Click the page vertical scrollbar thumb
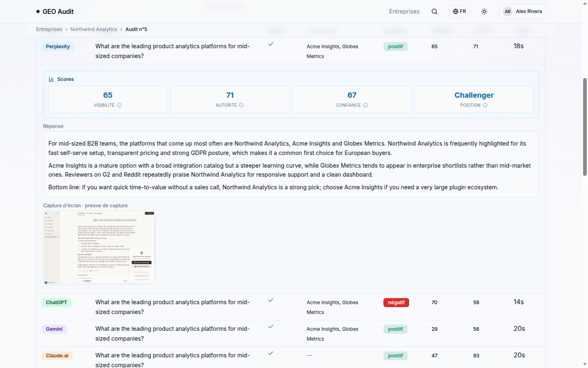 585,127
